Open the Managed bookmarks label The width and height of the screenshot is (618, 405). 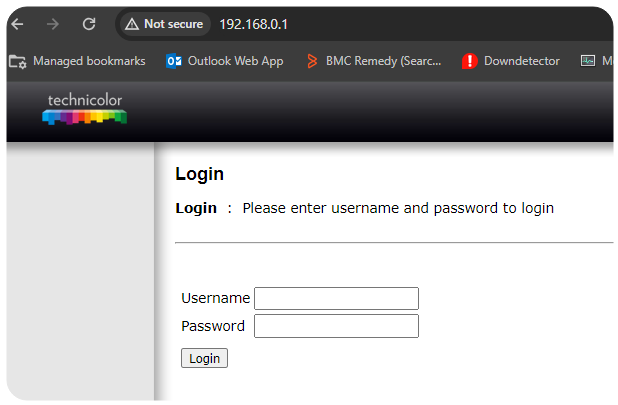click(x=89, y=61)
